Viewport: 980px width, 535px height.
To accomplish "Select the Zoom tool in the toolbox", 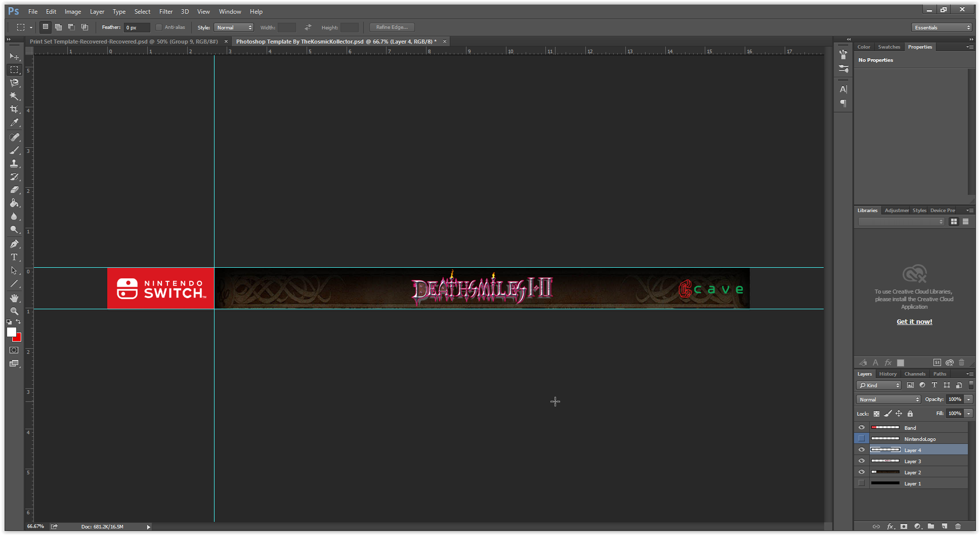I will 14,311.
